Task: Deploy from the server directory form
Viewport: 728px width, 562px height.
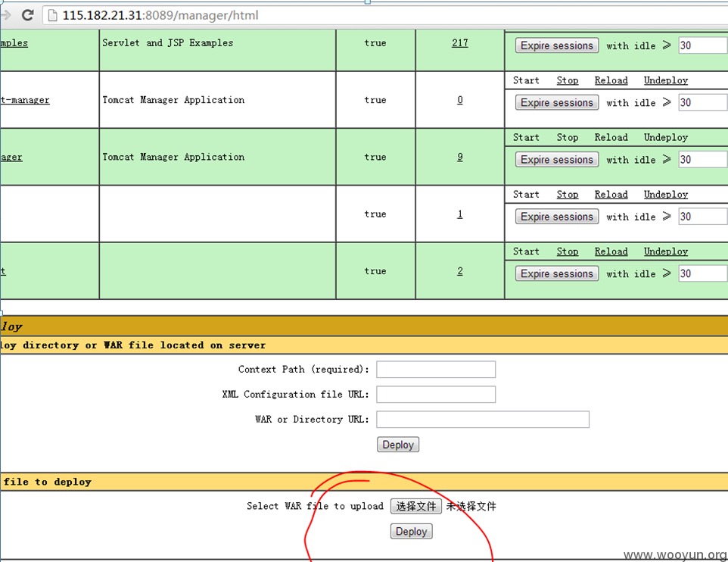Action: [x=398, y=445]
